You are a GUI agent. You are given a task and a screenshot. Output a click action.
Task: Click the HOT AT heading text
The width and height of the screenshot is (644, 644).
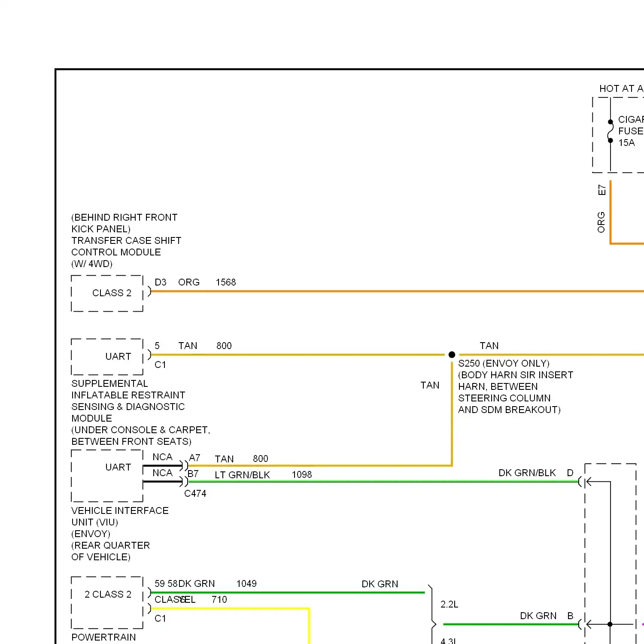pos(621,89)
